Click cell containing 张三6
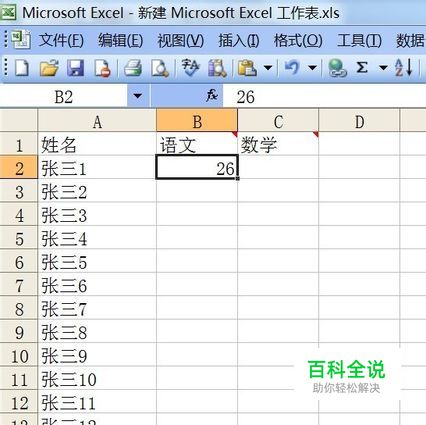The width and height of the screenshot is (426, 425). tap(97, 285)
